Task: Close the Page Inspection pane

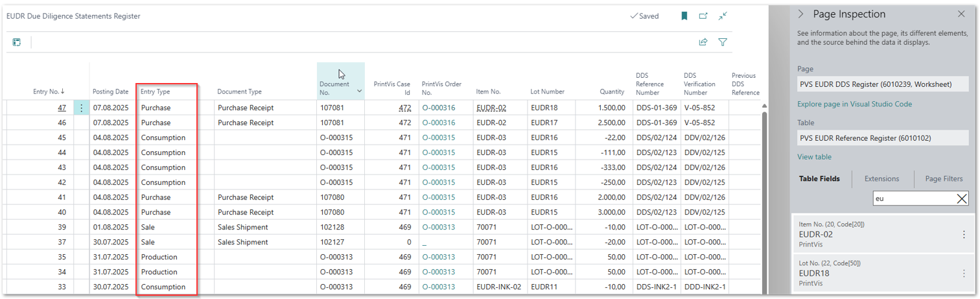Action: point(961,14)
